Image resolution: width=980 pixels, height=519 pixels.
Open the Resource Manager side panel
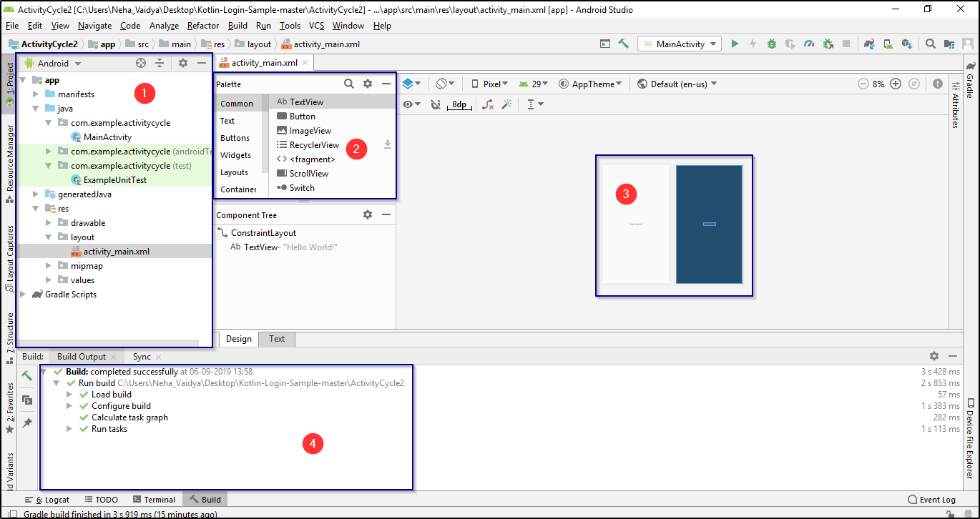pos(9,159)
